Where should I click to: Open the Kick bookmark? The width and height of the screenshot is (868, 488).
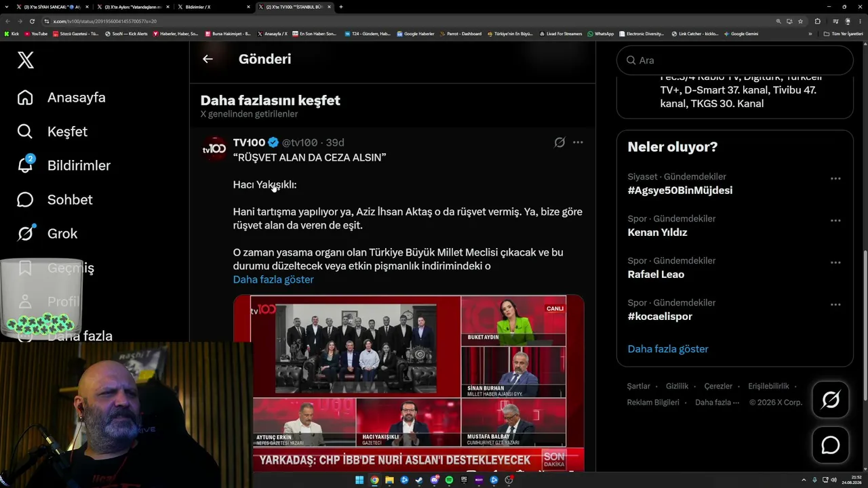click(12, 34)
